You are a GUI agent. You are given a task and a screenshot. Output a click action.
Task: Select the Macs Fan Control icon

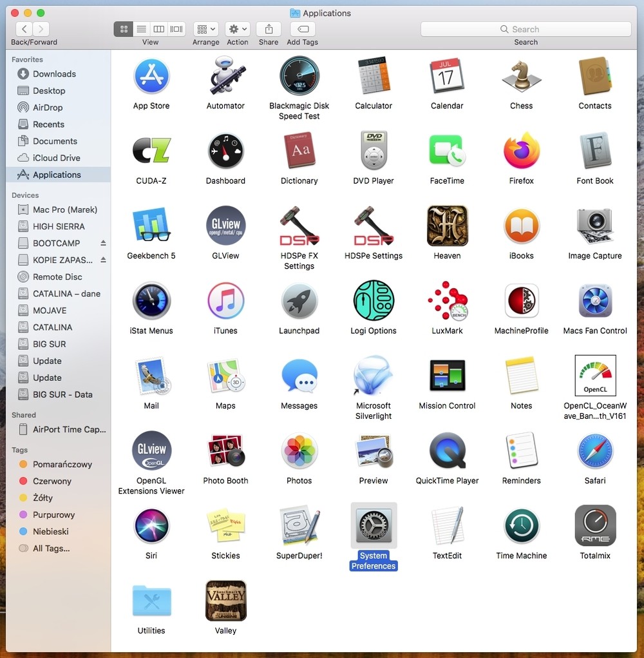[595, 300]
